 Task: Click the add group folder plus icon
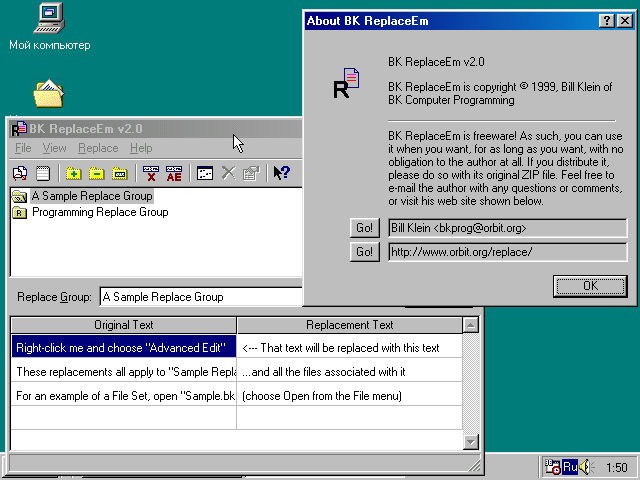[x=74, y=173]
